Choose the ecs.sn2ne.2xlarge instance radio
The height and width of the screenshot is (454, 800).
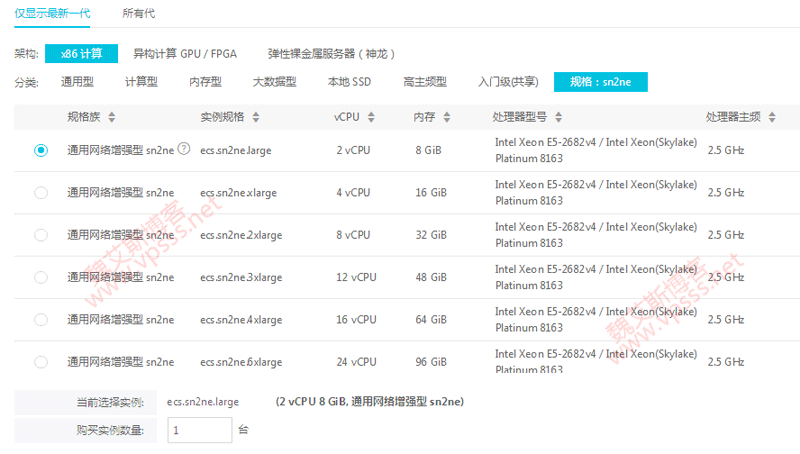pos(41,235)
